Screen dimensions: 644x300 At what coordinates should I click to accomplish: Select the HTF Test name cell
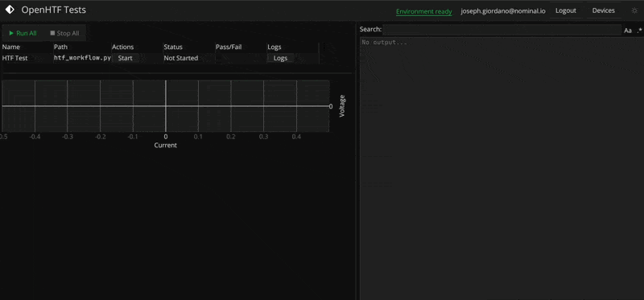pos(14,58)
